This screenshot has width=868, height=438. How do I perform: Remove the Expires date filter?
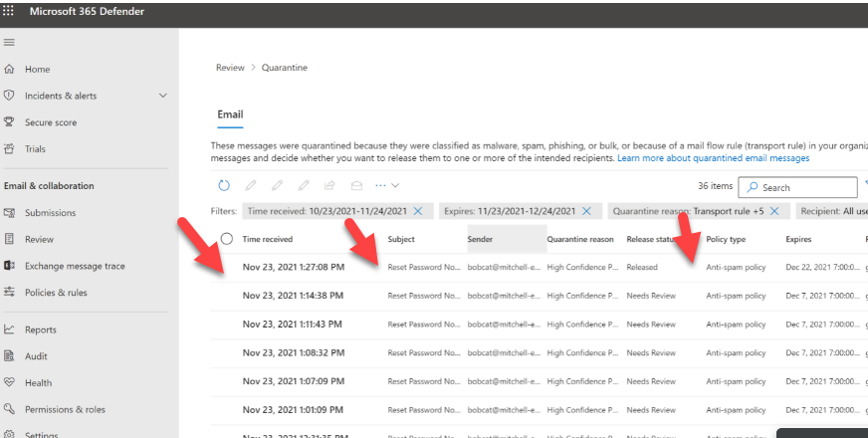point(586,211)
